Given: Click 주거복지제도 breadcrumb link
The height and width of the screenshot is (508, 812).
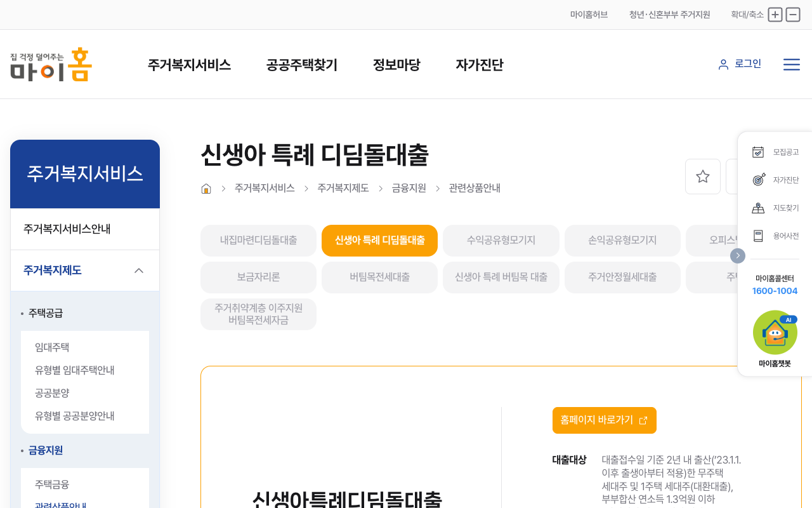Looking at the screenshot, I should pos(343,189).
